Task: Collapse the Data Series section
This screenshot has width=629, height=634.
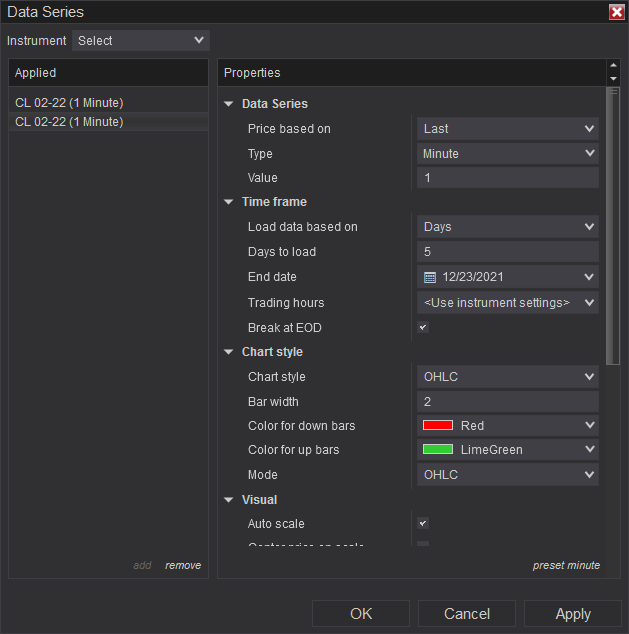Action: 229,104
